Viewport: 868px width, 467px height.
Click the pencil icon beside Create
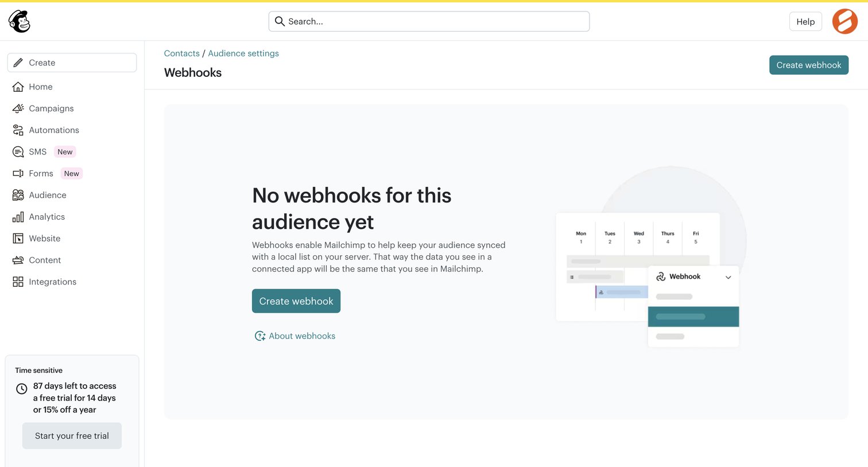tap(18, 63)
